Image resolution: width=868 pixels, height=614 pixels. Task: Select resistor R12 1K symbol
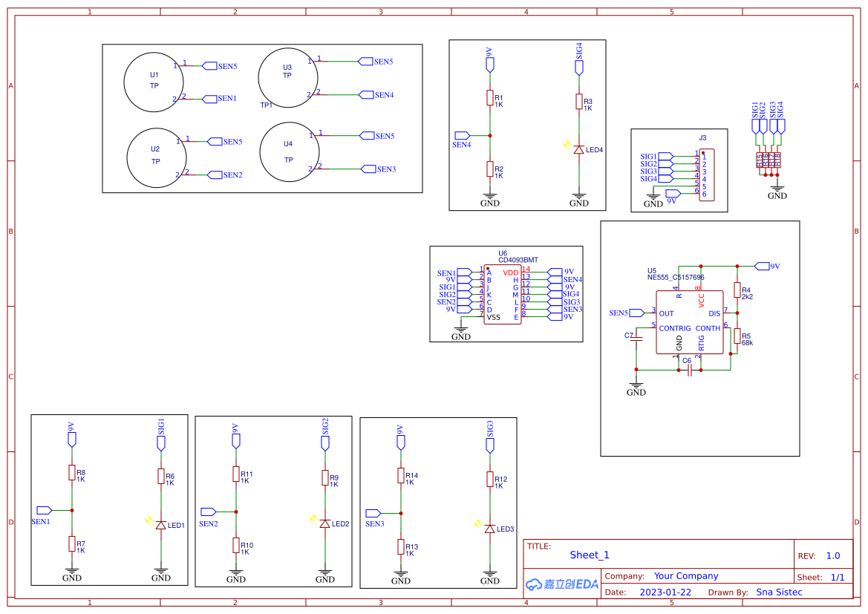491,480
